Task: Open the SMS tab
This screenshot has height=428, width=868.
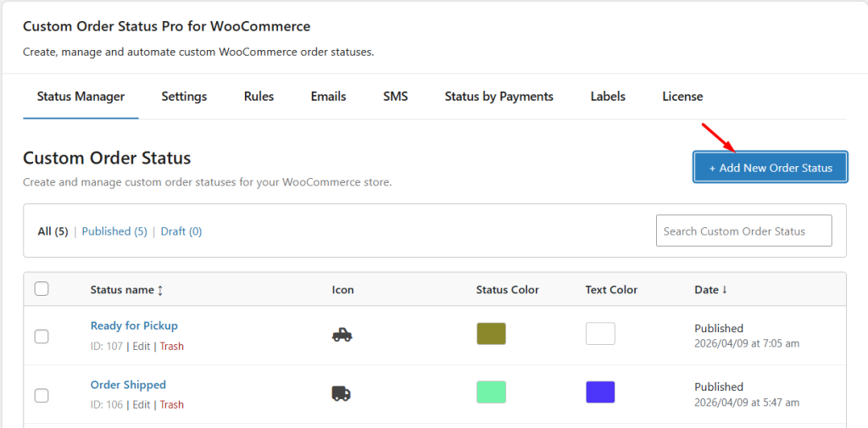Action: point(395,97)
